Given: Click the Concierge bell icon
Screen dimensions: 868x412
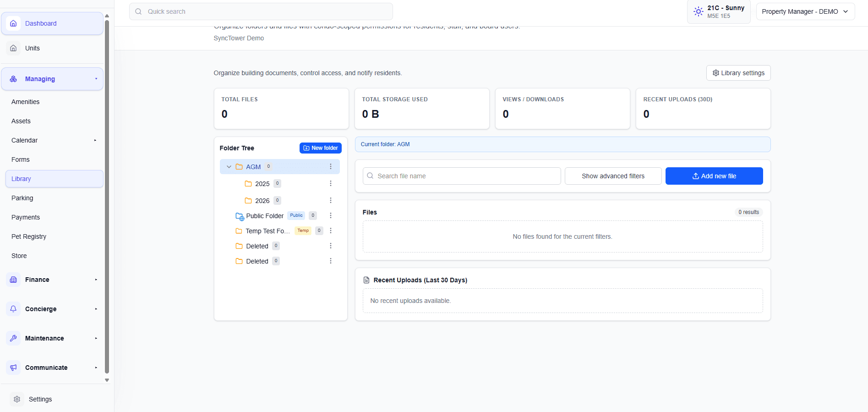Looking at the screenshot, I should (x=13, y=309).
